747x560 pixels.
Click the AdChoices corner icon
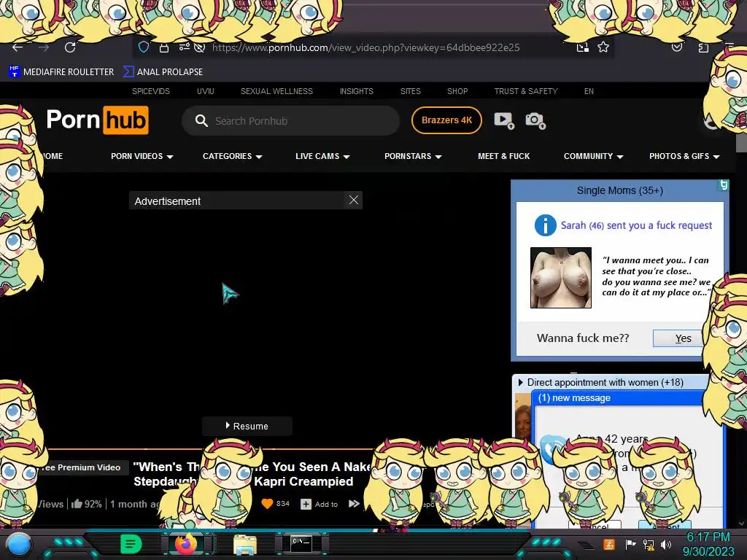[x=723, y=185]
